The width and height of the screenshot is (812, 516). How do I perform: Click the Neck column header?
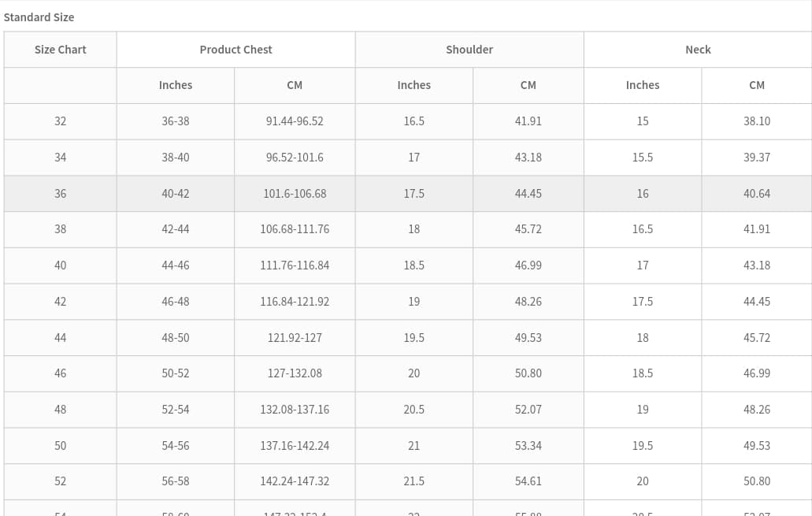coord(698,50)
